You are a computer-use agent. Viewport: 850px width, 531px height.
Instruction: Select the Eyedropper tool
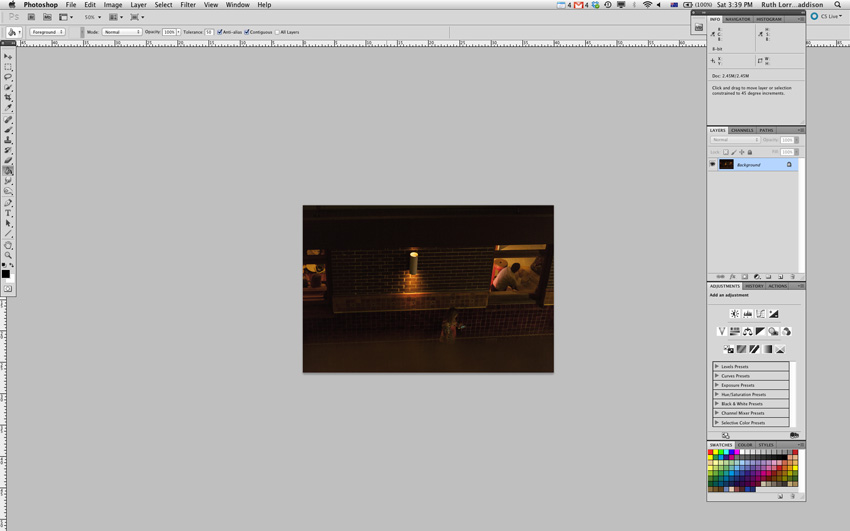[8, 108]
